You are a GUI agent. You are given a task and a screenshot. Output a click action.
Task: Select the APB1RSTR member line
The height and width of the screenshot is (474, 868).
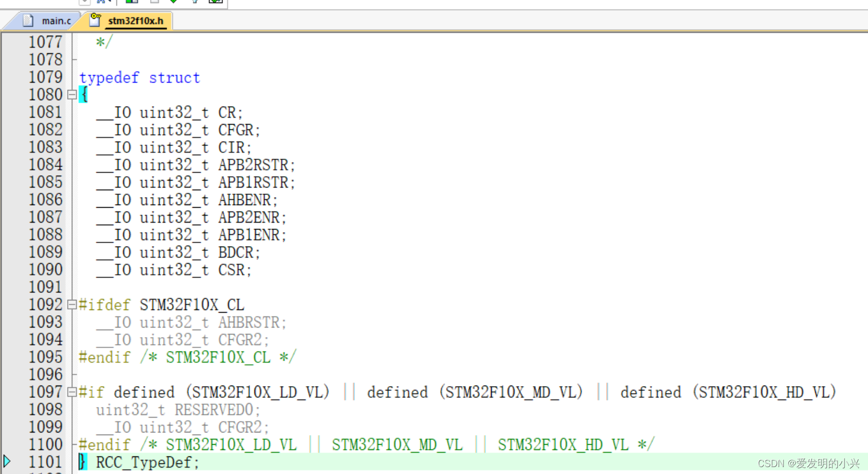click(195, 183)
